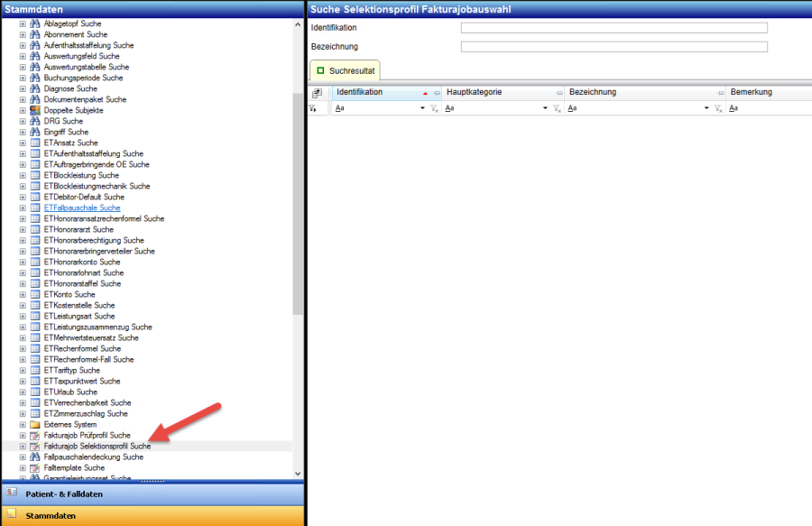Viewport: 812px width, 526px height.
Task: Click icon beside Fakturajob Prüfprofil Suche
Action: coord(34,436)
